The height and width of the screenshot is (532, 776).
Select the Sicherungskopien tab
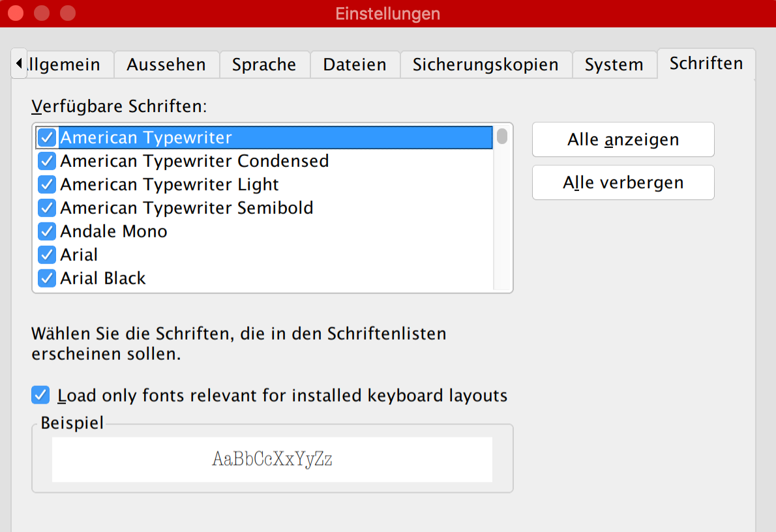[x=486, y=65]
